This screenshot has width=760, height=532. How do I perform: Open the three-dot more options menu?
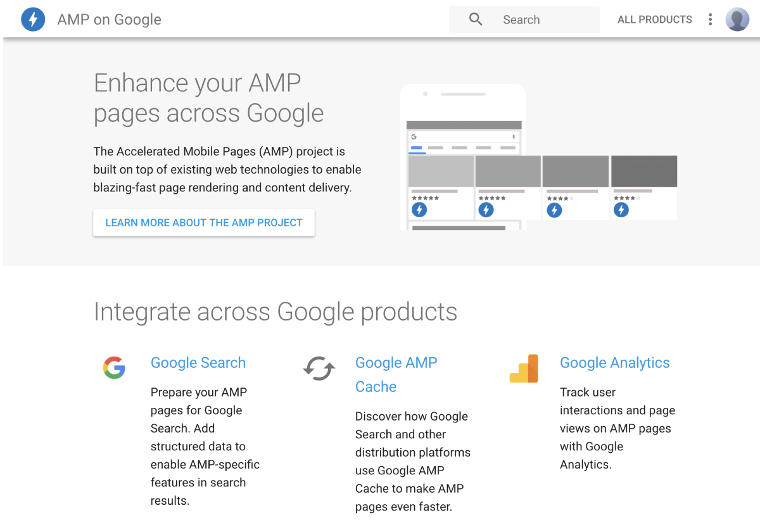(710, 20)
